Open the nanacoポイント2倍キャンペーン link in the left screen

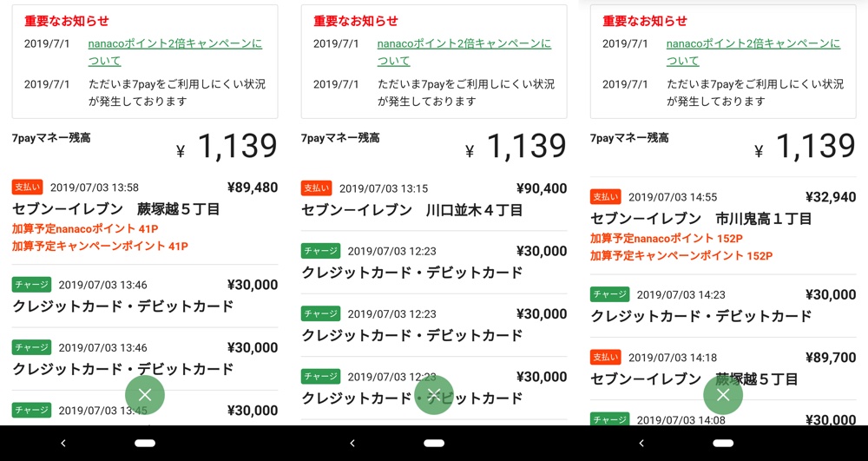point(174,52)
